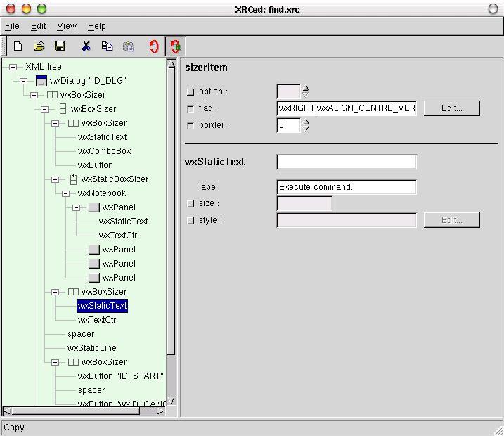Select the spacer above wxStaticLine

click(x=81, y=334)
